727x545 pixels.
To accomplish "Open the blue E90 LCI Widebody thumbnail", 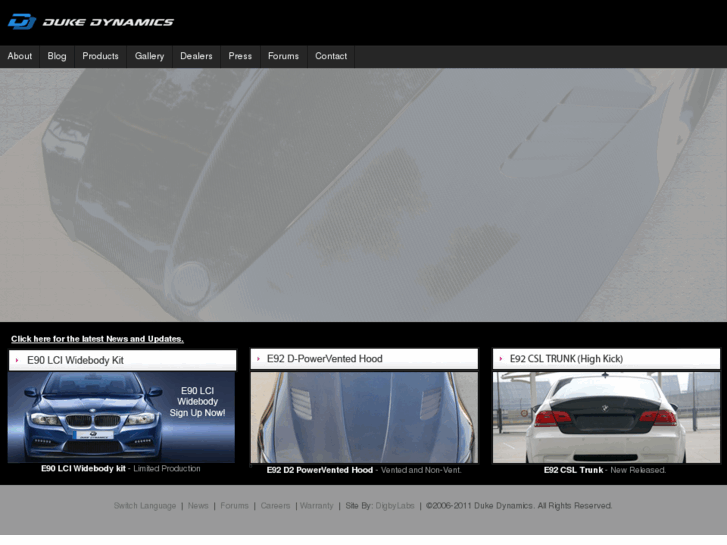I will click(x=121, y=417).
